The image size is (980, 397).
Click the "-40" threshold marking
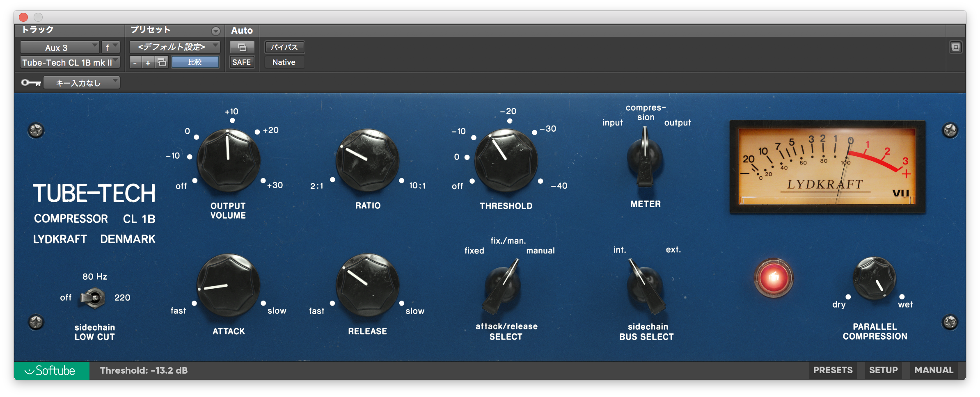click(559, 186)
